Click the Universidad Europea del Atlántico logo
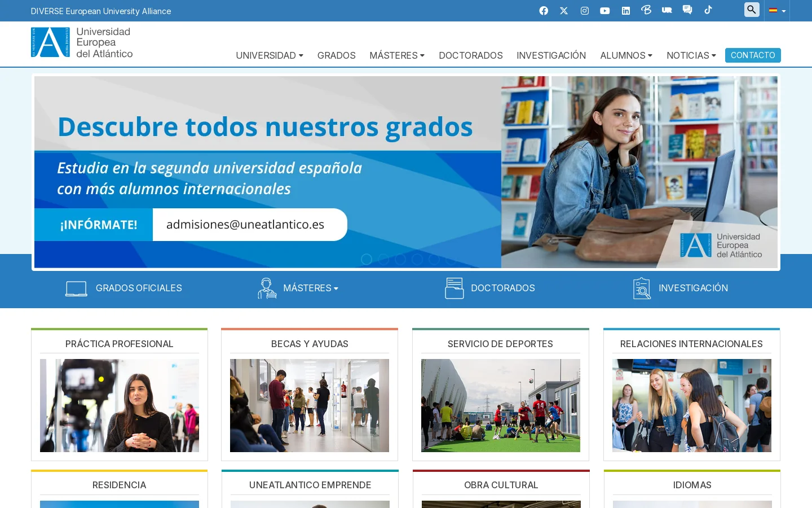This screenshot has width=812, height=508. (x=82, y=42)
